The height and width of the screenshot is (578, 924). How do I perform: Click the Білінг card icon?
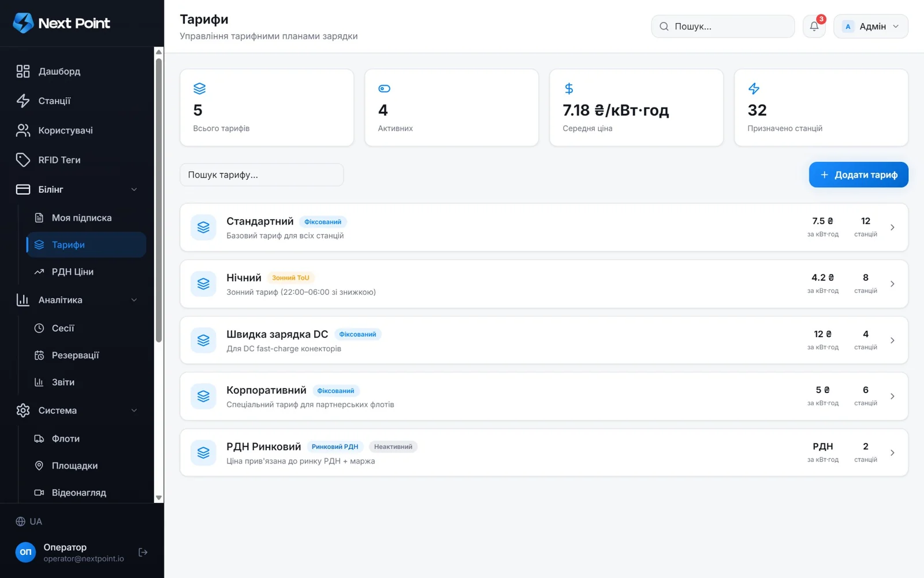tap(23, 189)
